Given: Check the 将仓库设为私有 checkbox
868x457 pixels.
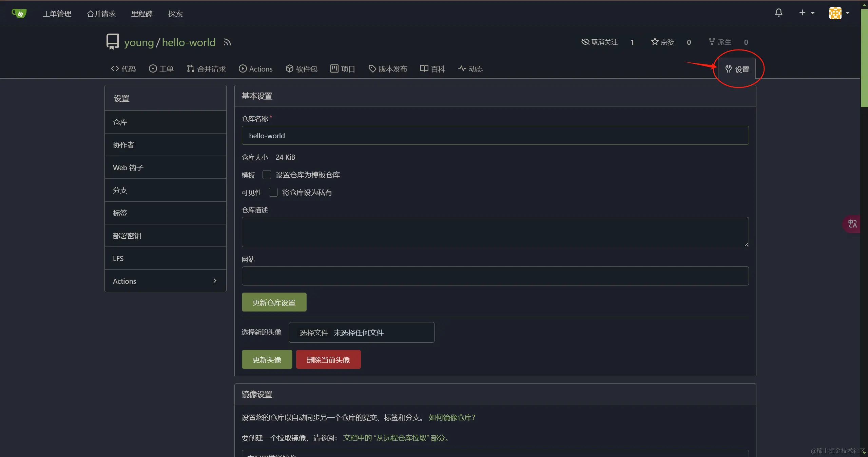Looking at the screenshot, I should tap(273, 192).
